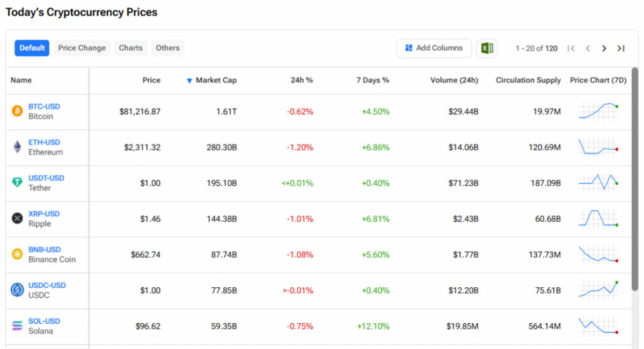Open the BNB-USD link

45,249
